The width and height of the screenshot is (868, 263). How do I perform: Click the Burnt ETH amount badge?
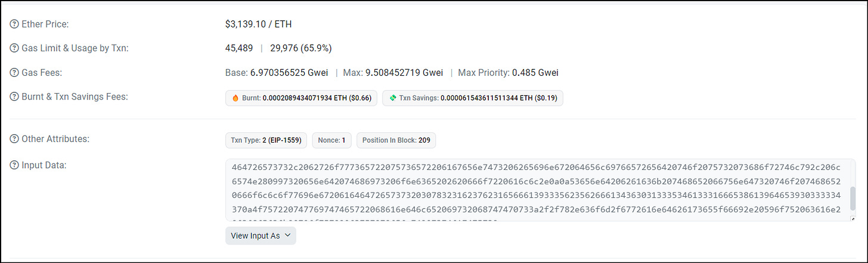[301, 98]
